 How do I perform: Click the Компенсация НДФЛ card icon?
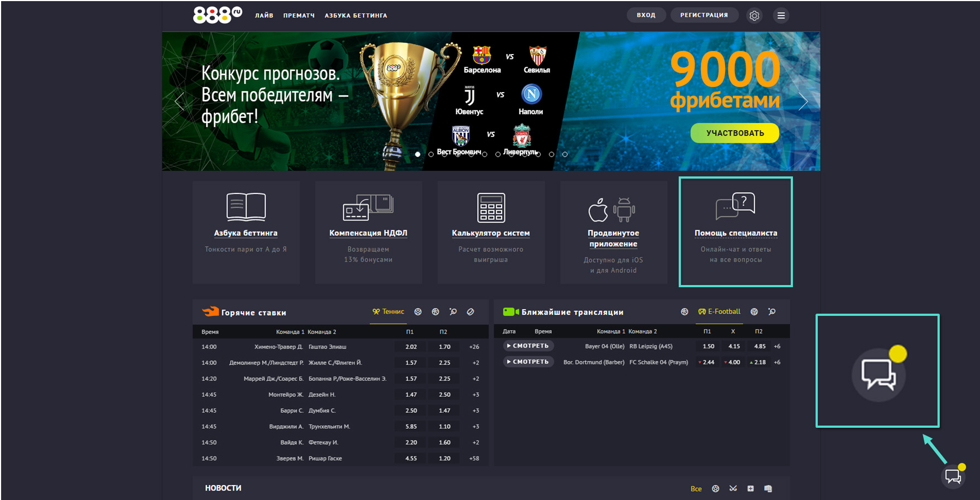368,207
